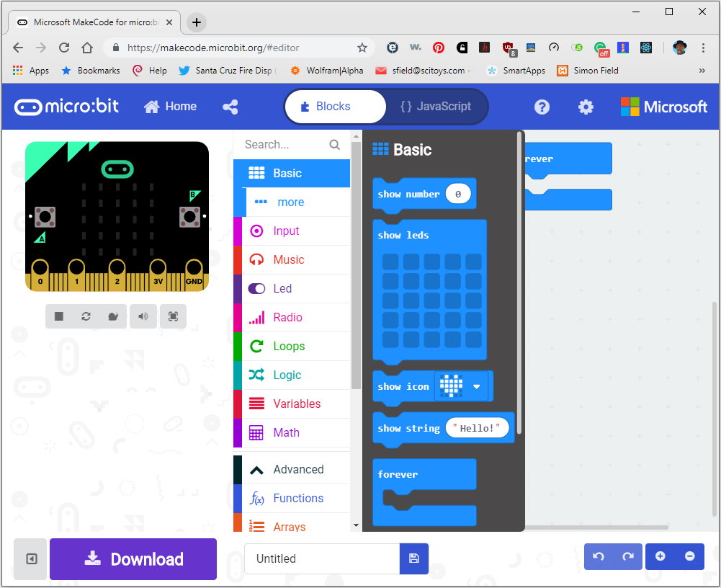Launch simulator in fullscreen
The height and width of the screenshot is (588, 721).
173,316
